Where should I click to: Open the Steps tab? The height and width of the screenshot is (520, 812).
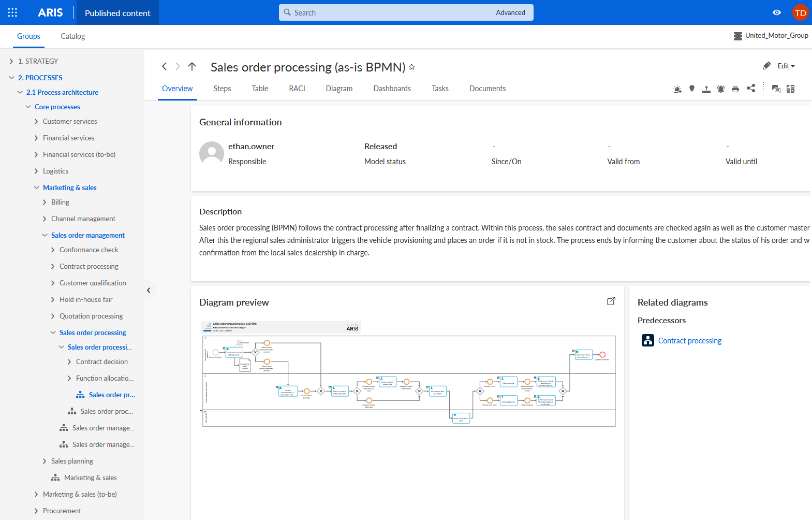tap(222, 89)
